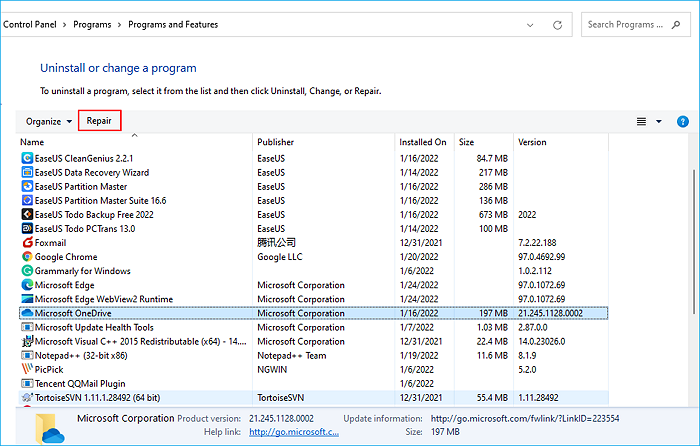
Task: Click the EaseUS Todo PCTrans icon
Action: click(x=27, y=229)
